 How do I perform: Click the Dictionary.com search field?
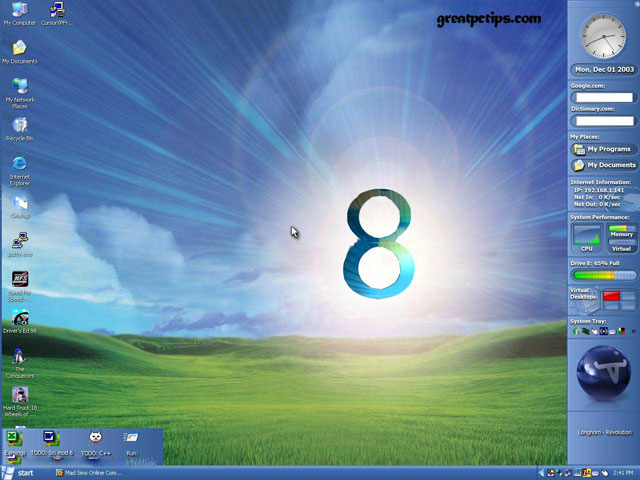(x=604, y=121)
